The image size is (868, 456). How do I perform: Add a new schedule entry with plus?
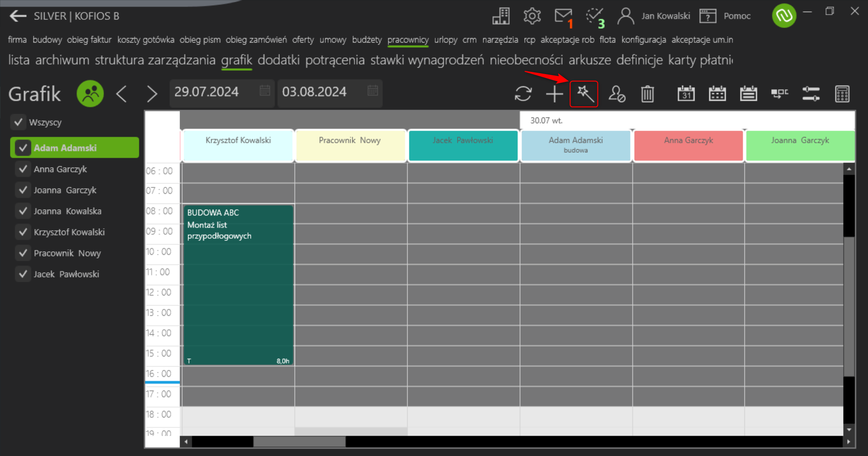click(x=554, y=94)
